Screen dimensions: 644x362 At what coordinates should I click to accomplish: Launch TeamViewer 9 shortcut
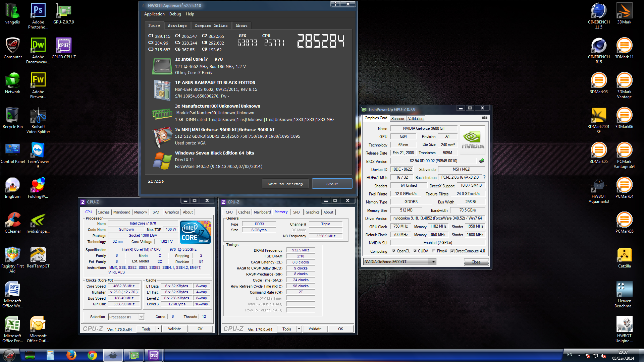click(38, 155)
